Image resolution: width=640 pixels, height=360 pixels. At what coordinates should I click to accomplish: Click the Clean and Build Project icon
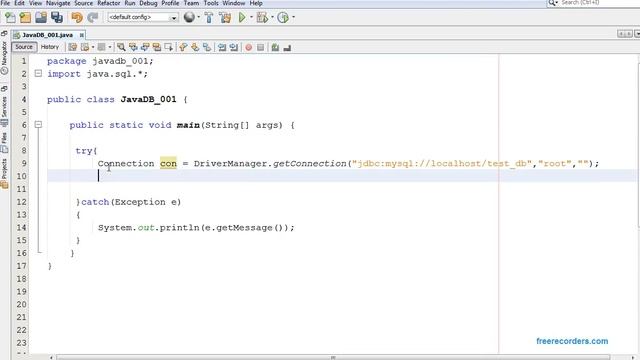(x=224, y=17)
